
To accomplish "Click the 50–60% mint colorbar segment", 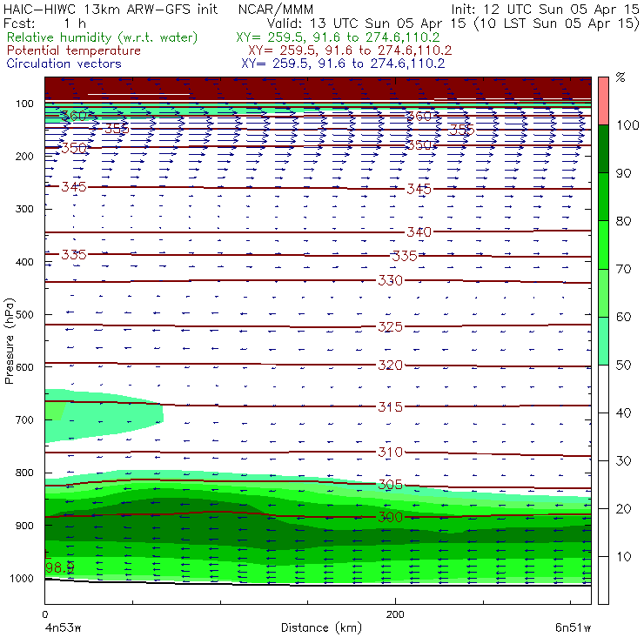I will pyautogui.click(x=603, y=341).
